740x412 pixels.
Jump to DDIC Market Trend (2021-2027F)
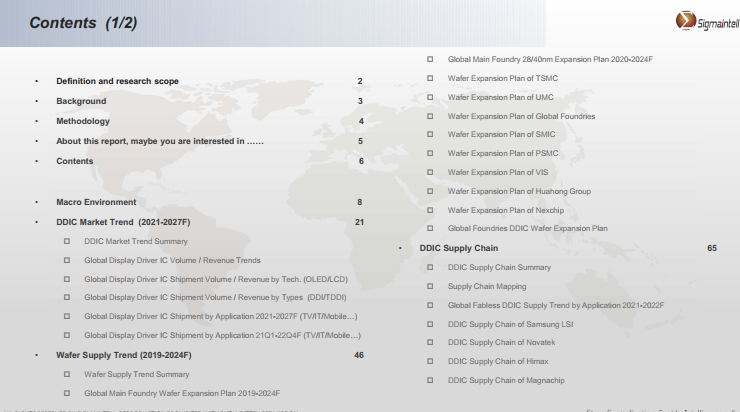[x=123, y=221]
